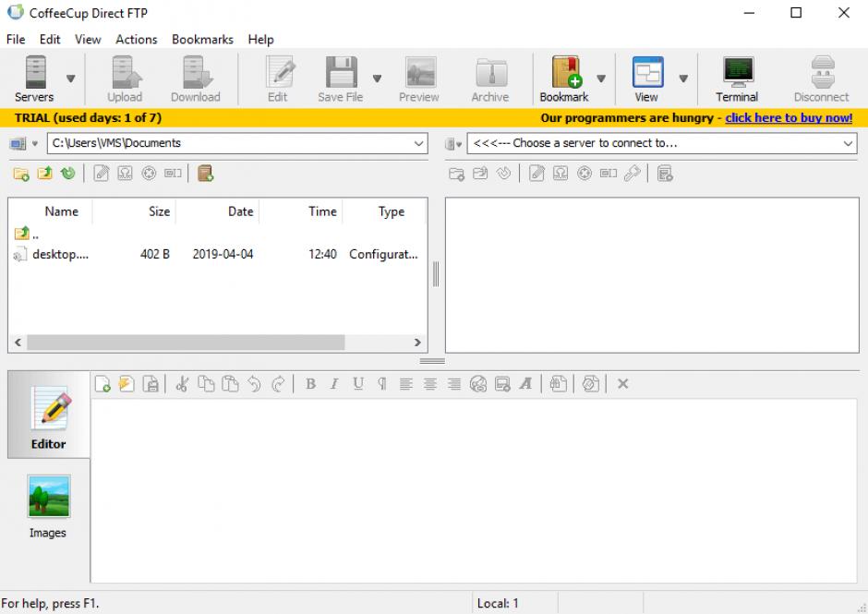The height and width of the screenshot is (614, 868).
Task: Expand Servers dropdown arrow
Action: [71, 78]
